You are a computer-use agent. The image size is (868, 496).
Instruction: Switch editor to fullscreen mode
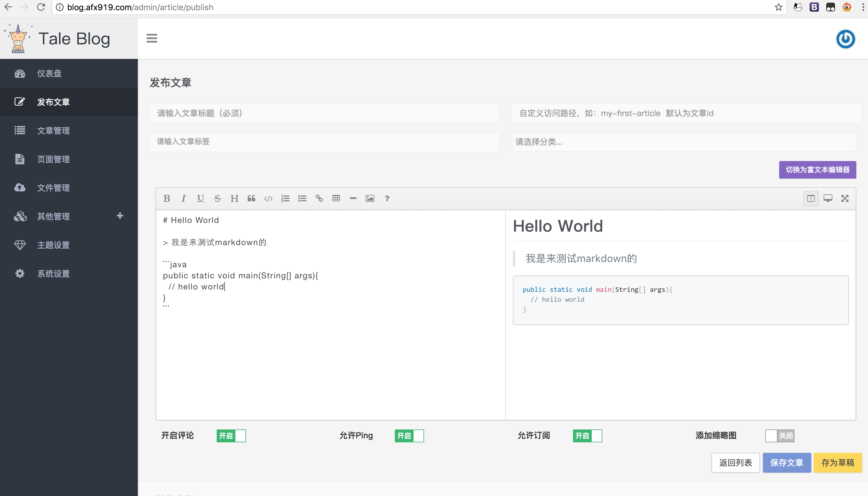pyautogui.click(x=845, y=198)
